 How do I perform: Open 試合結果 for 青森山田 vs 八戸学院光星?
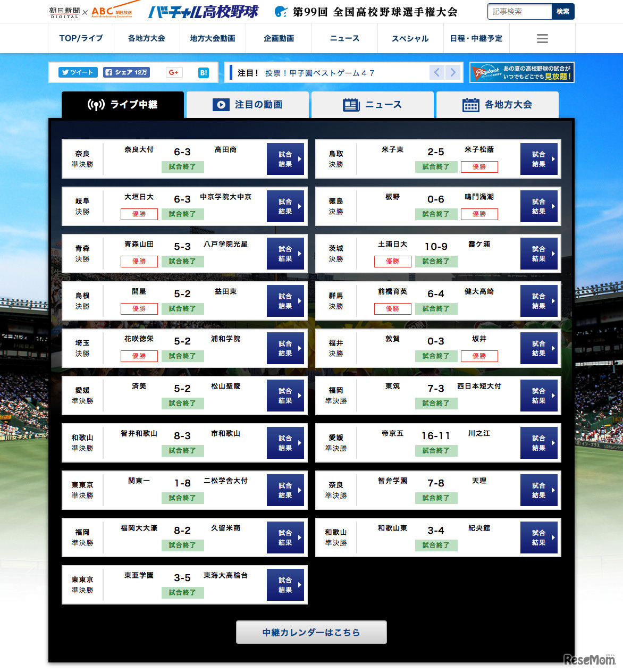coord(285,254)
